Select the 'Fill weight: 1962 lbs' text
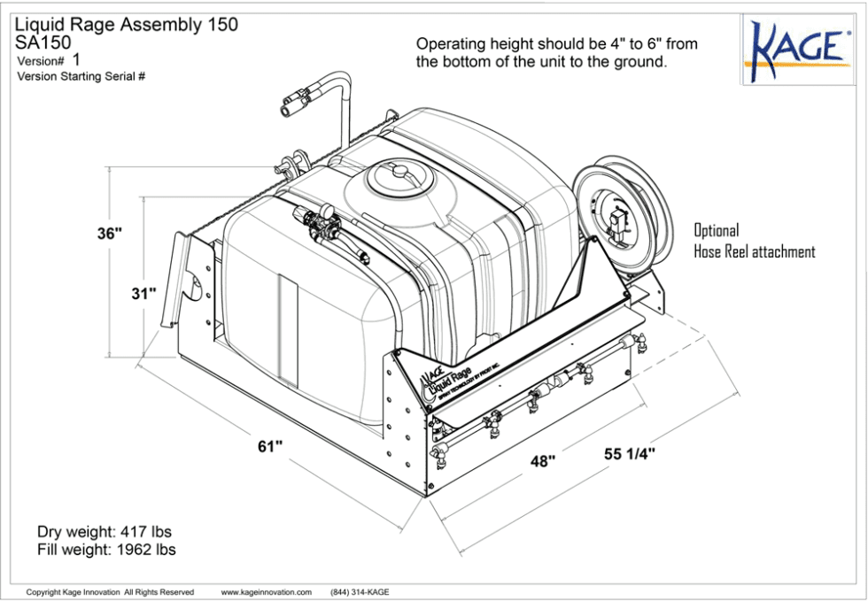868x601 pixels. click(x=107, y=550)
